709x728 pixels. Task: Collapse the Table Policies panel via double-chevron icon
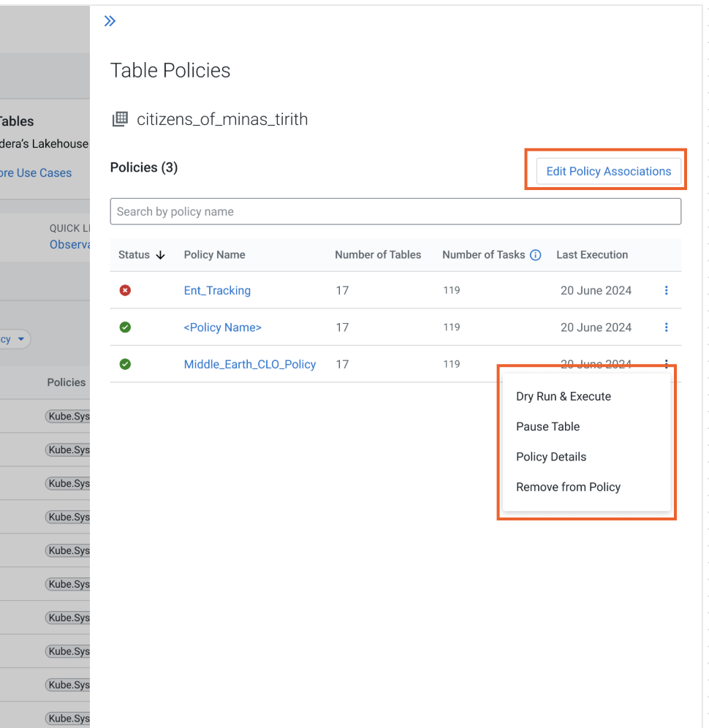point(110,20)
